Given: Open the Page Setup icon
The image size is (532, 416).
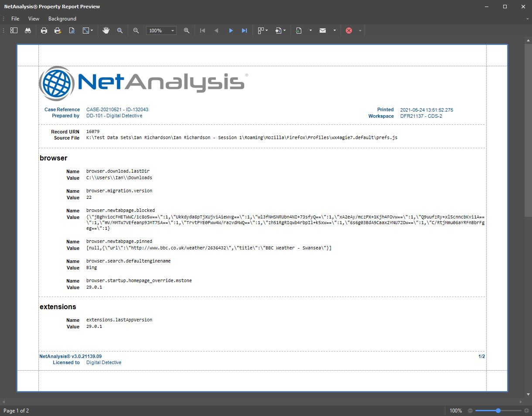Looking at the screenshot, I should point(72,31).
